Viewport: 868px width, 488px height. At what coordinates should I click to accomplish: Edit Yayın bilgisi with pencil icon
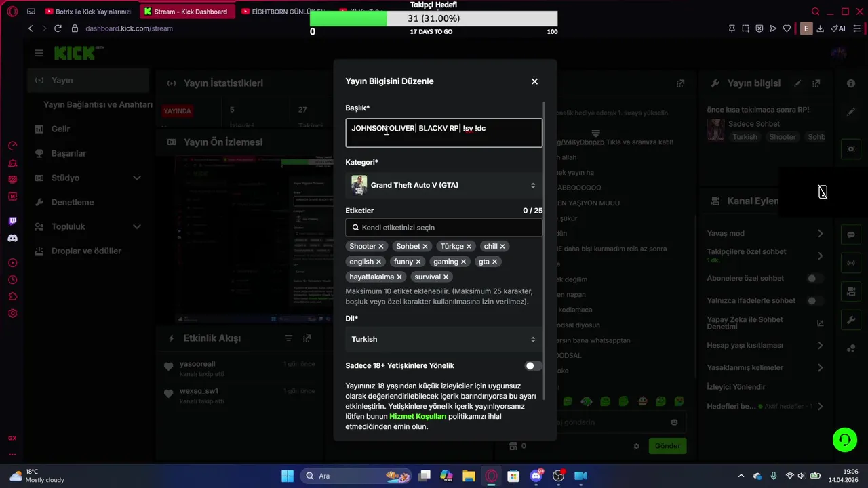tap(798, 83)
